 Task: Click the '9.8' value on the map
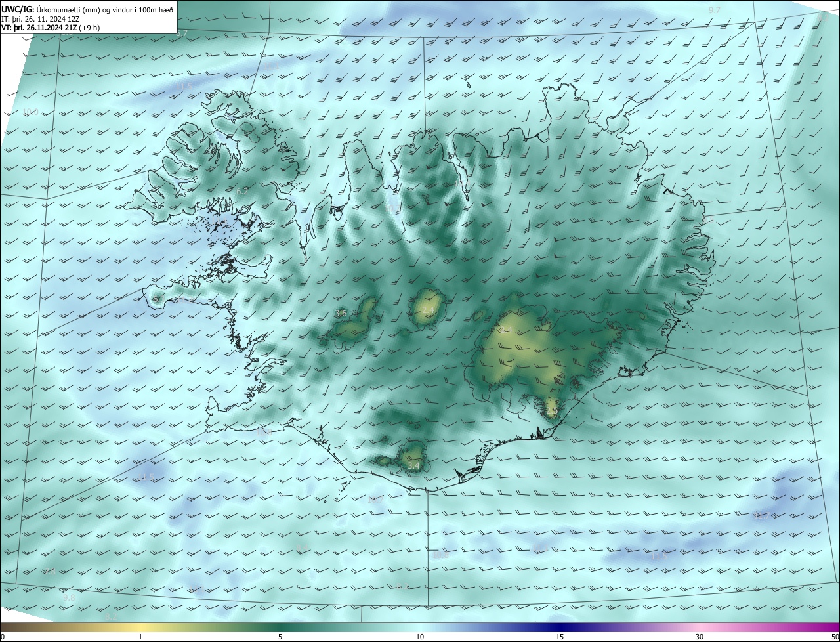coord(69,598)
